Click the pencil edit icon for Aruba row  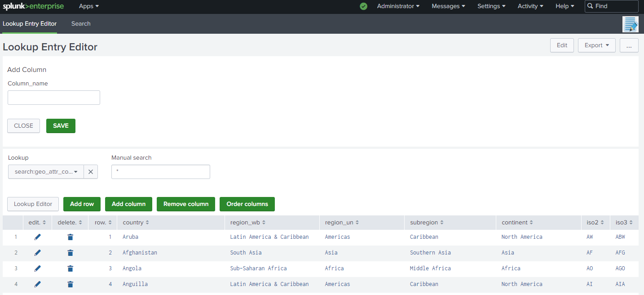(x=38, y=237)
